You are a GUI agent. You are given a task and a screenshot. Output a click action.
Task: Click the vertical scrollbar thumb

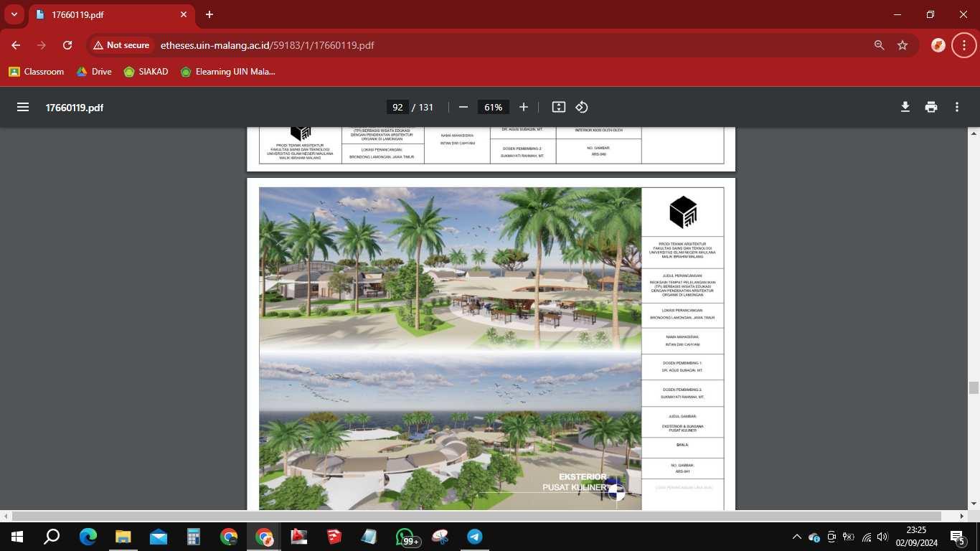974,388
